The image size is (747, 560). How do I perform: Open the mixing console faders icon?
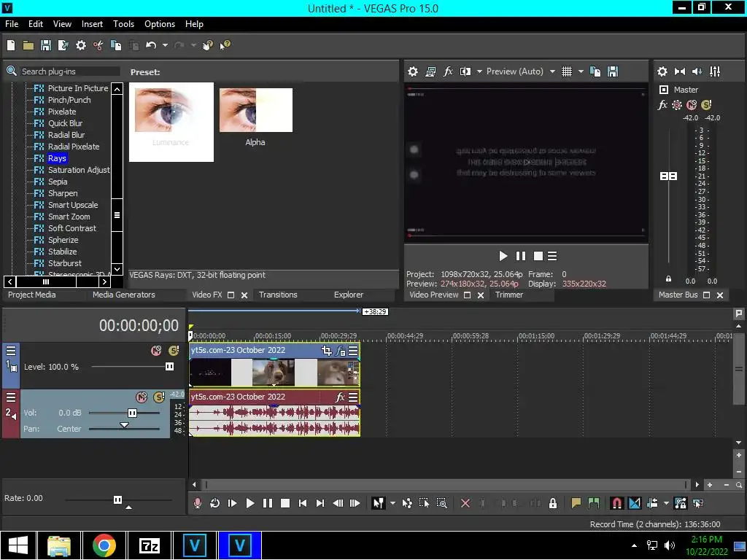(x=715, y=71)
